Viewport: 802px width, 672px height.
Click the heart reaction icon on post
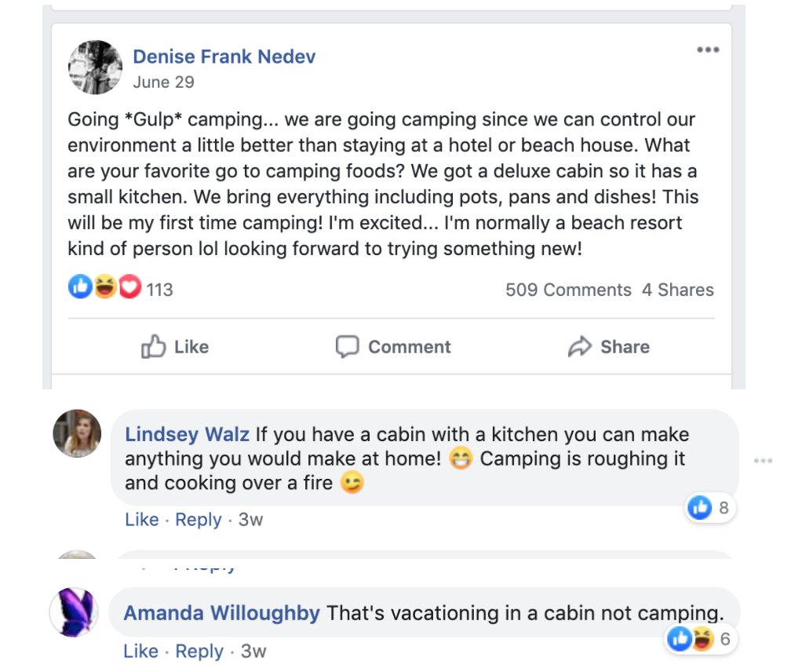129,289
